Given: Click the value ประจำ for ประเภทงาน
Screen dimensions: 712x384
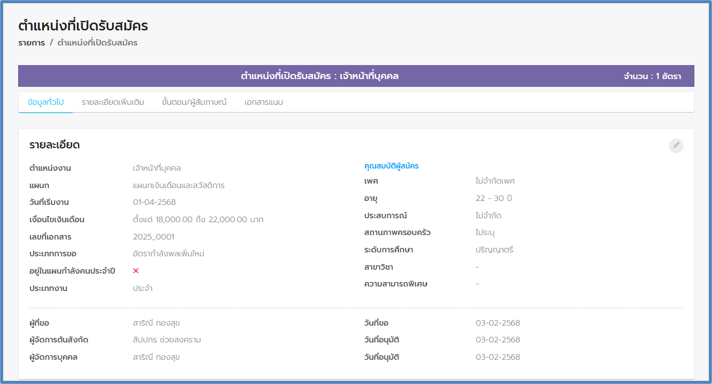Looking at the screenshot, I should tap(143, 288).
